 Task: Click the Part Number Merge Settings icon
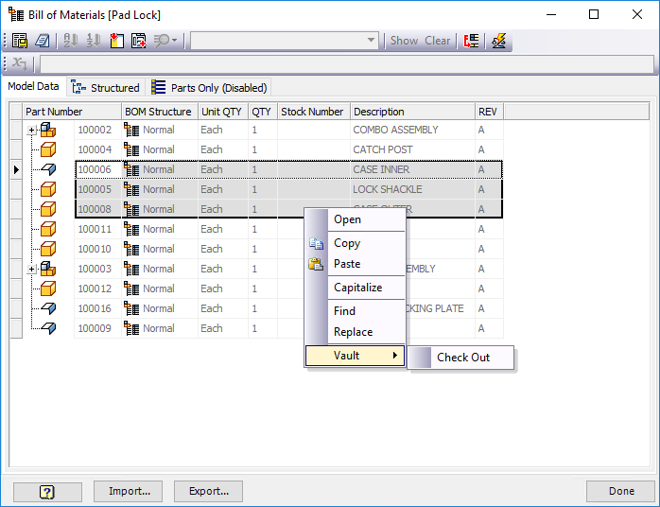471,41
